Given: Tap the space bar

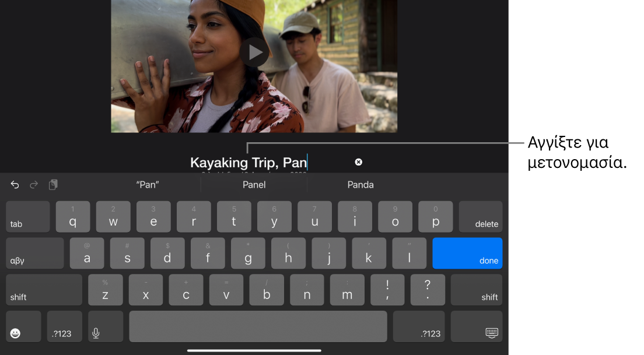Looking at the screenshot, I should tap(258, 326).
